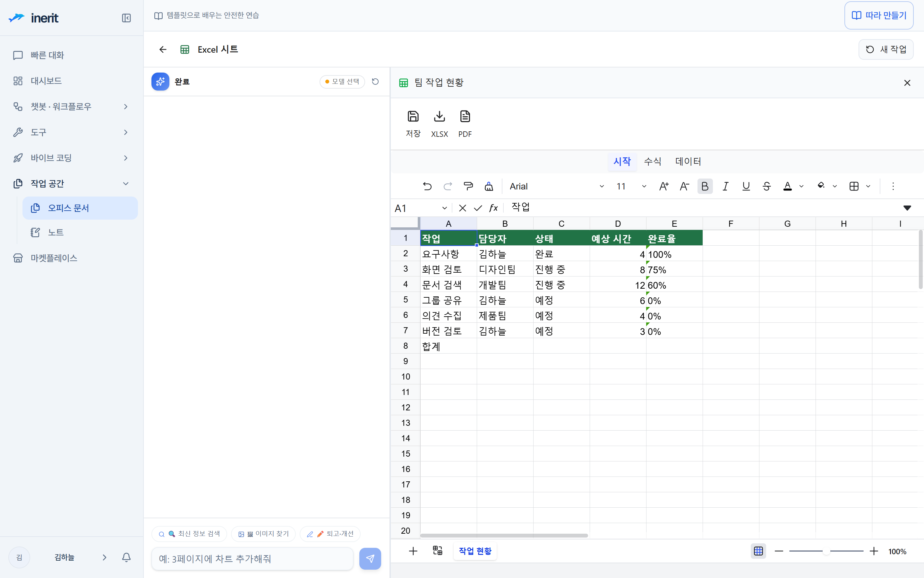
Task: Send the chat message
Action: [370, 559]
